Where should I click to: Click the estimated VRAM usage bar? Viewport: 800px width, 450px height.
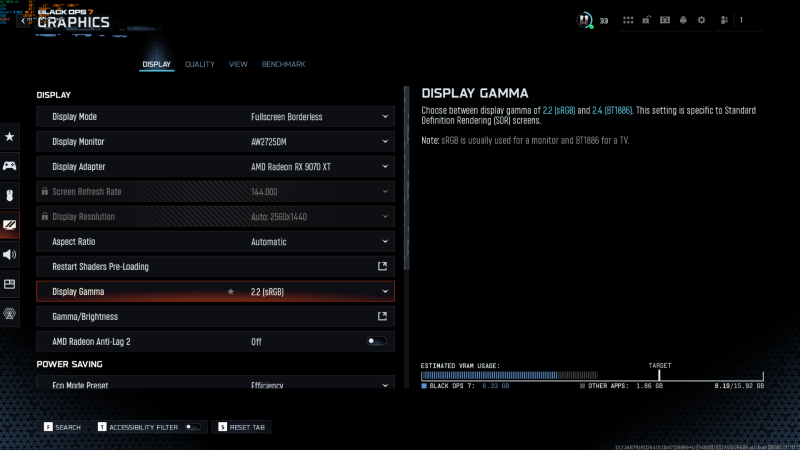pyautogui.click(x=592, y=376)
